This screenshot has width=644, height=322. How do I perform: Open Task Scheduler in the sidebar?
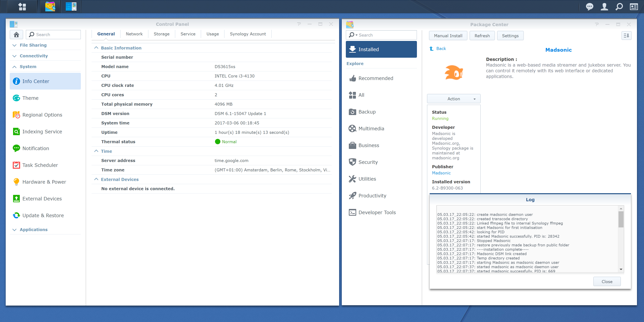click(x=40, y=165)
